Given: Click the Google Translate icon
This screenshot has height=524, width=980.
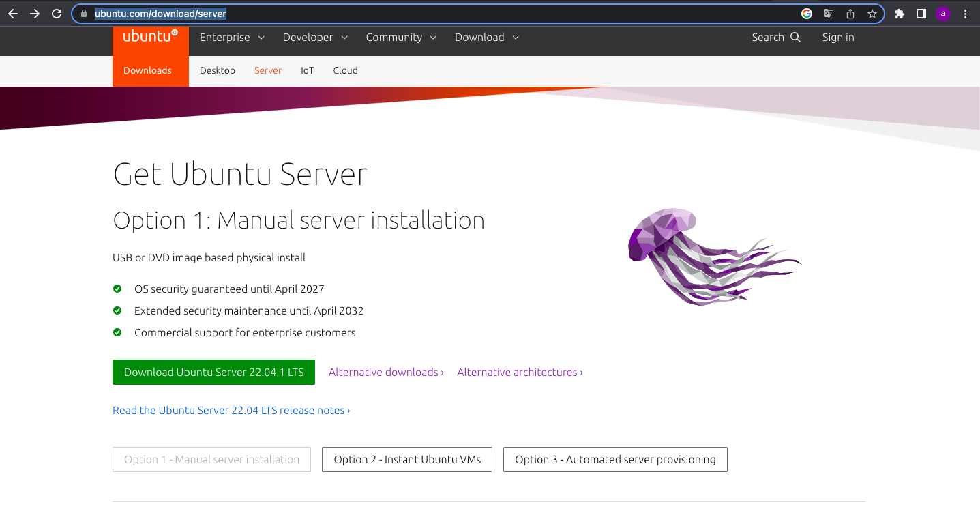Looking at the screenshot, I should 828,14.
